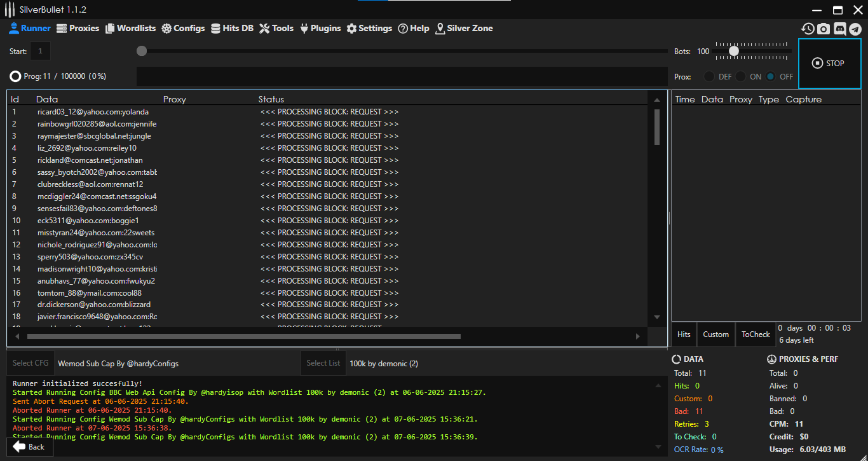Image resolution: width=868 pixels, height=461 pixels.
Task: Switch to the ToCheck results tab
Action: pyautogui.click(x=756, y=334)
